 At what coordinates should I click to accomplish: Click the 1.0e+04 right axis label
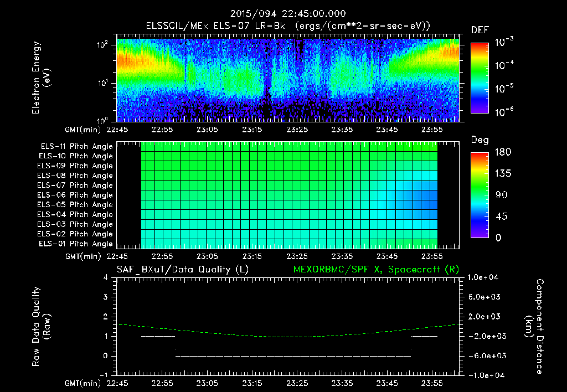[483, 277]
